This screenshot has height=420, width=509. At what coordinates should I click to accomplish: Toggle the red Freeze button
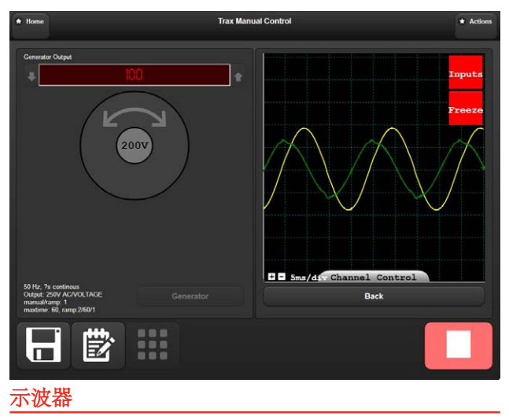coord(465,110)
